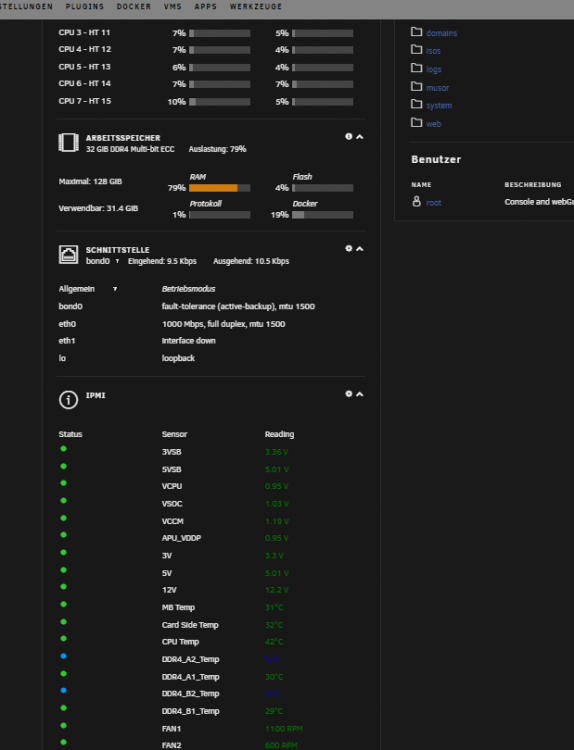This screenshot has height=750, width=574.
Task: Click bond0 fault-tolerance mode text
Action: (x=238, y=307)
